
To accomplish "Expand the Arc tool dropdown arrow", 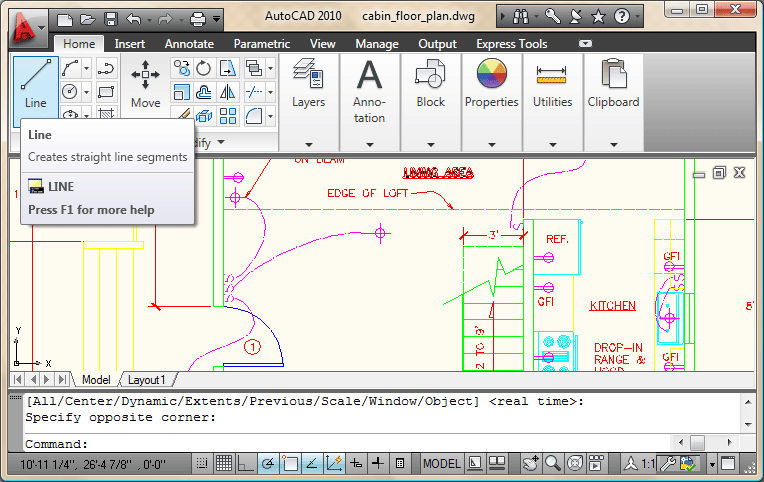I will pos(86,68).
